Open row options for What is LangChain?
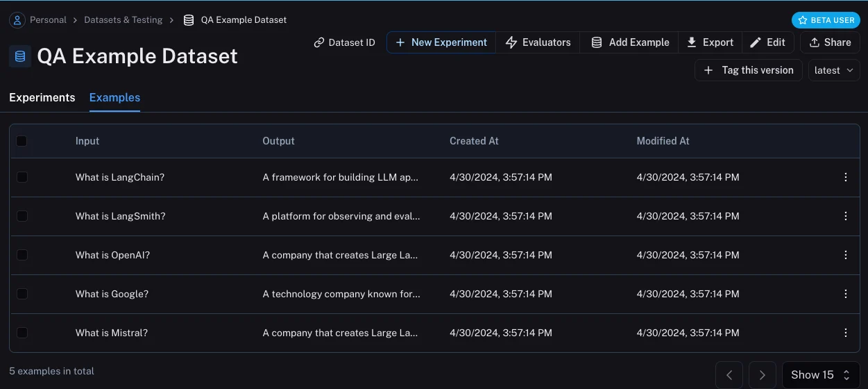The height and width of the screenshot is (389, 868). tap(845, 177)
